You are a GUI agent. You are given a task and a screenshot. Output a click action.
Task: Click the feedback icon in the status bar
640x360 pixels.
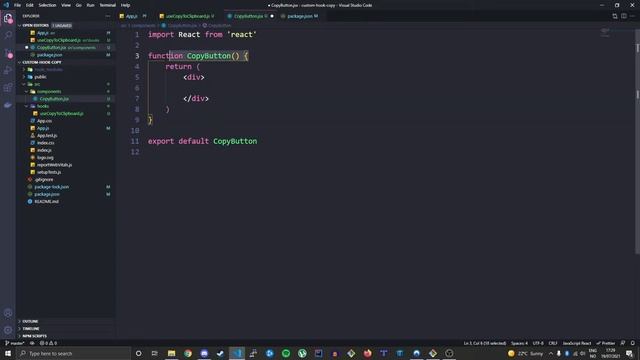click(623, 343)
